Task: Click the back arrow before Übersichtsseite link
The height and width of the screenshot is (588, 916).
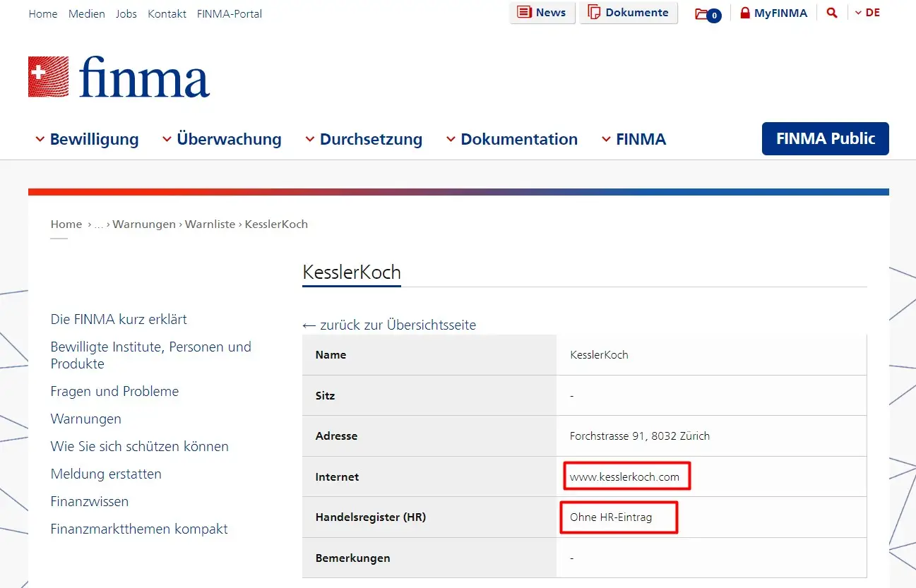Action: click(x=309, y=325)
